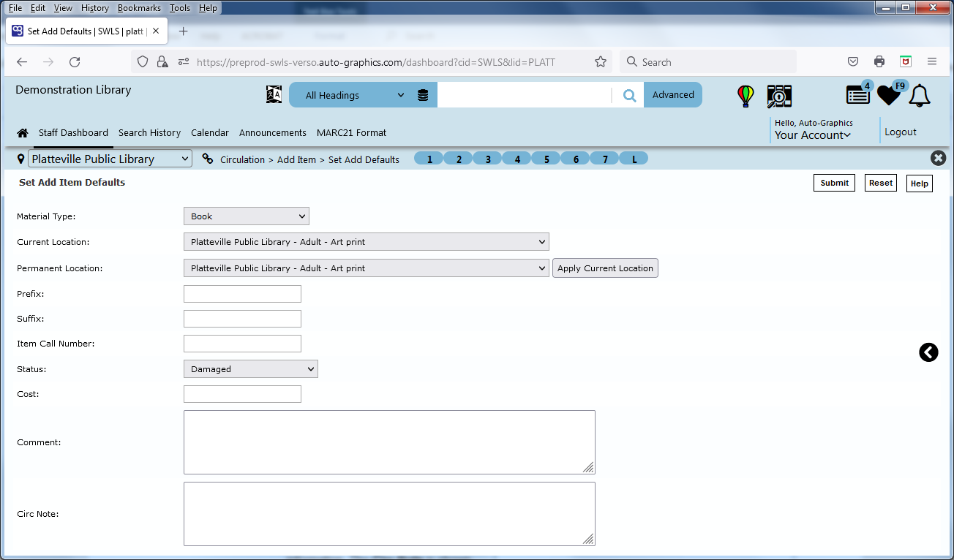Click the Comment text area
The height and width of the screenshot is (560, 954).
coord(389,442)
